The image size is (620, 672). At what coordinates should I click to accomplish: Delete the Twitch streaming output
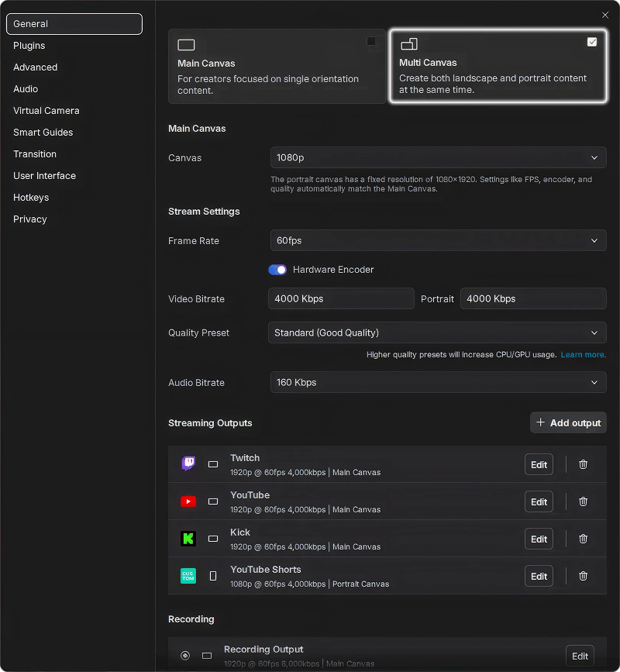pos(583,464)
